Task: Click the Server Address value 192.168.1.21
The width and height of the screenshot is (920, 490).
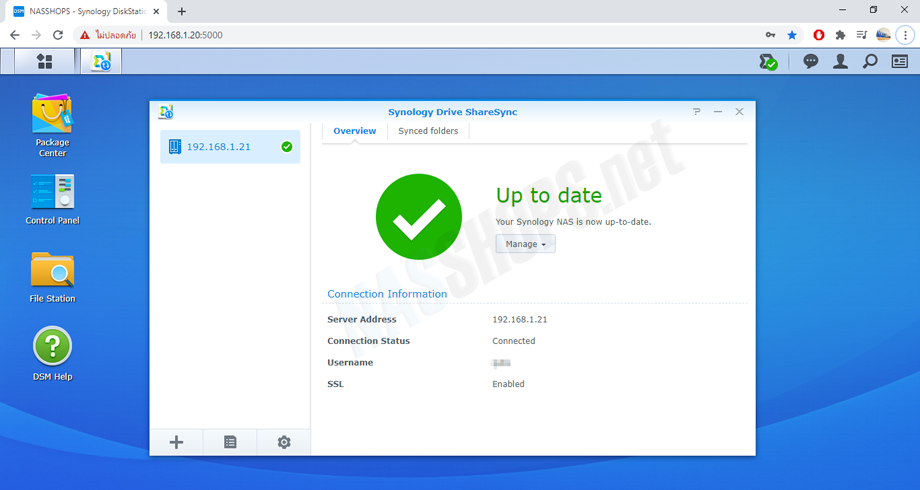Action: [519, 319]
